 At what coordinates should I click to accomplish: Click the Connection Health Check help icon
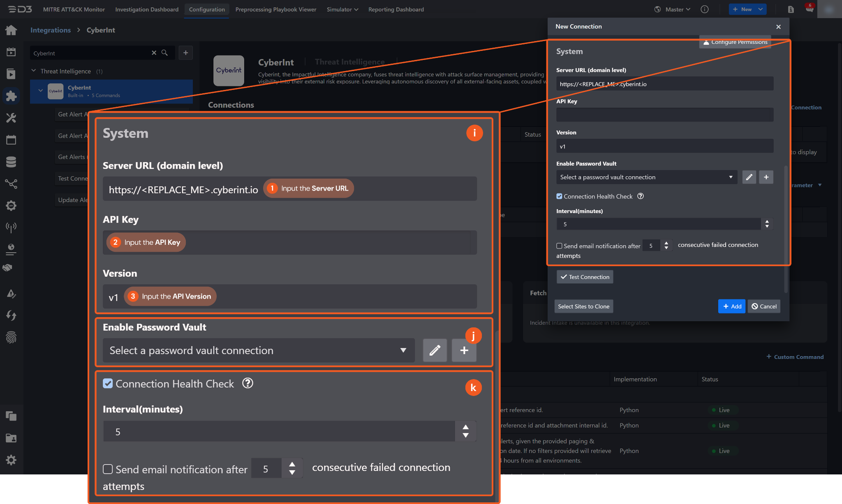click(641, 196)
